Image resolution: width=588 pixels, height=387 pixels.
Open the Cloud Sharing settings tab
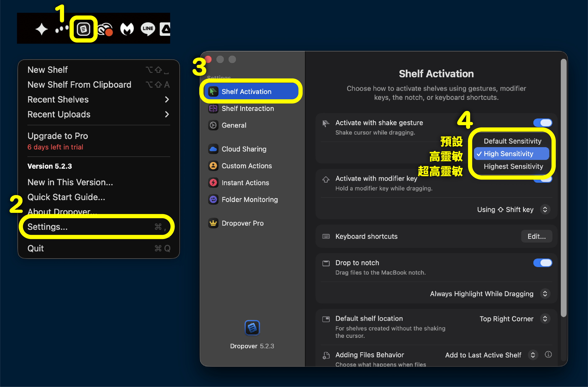(251, 149)
